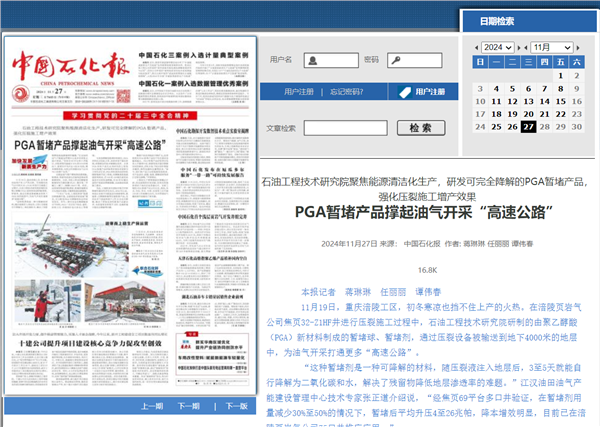Image resolution: width=600 pixels, height=427 pixels.
Task: Click the snowy drilling site photo
Action: [x=72, y=246]
